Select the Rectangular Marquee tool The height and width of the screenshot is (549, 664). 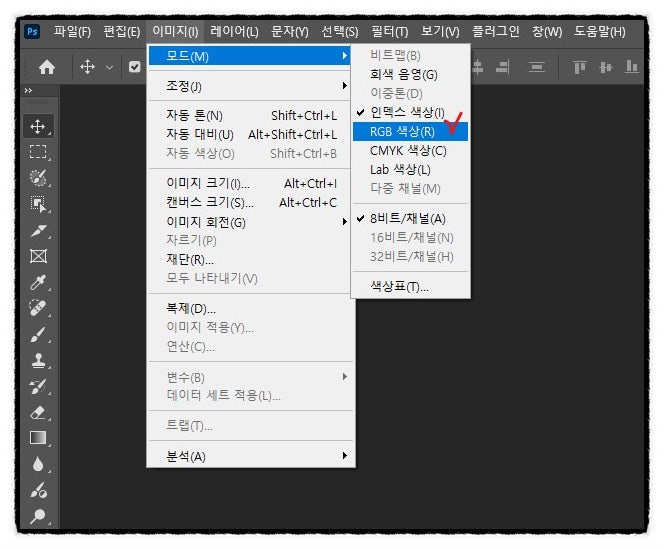pyautogui.click(x=38, y=152)
